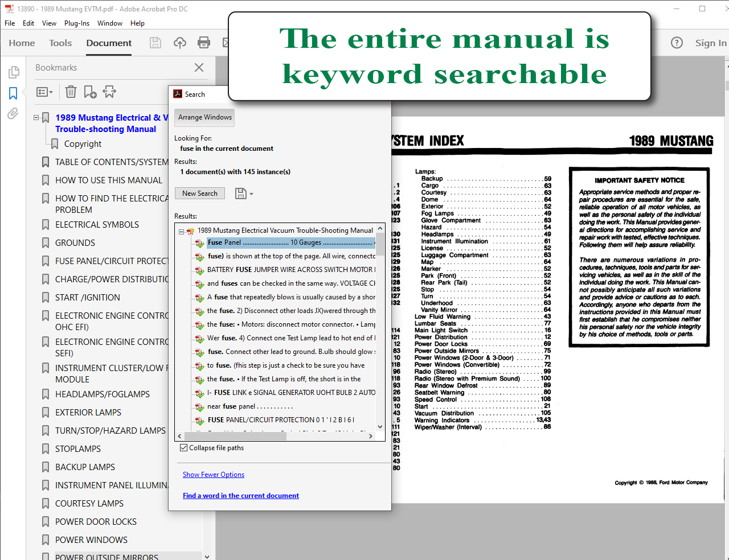Toggle Collapse file paths checkbox
The height and width of the screenshot is (560, 729).
tap(183, 448)
